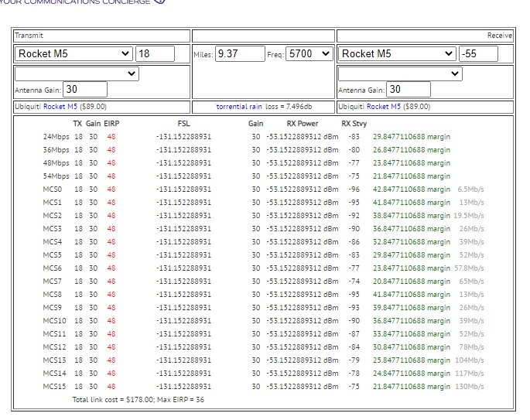Click the Total link cost text
Screen dimensions: 530x420
(139, 400)
